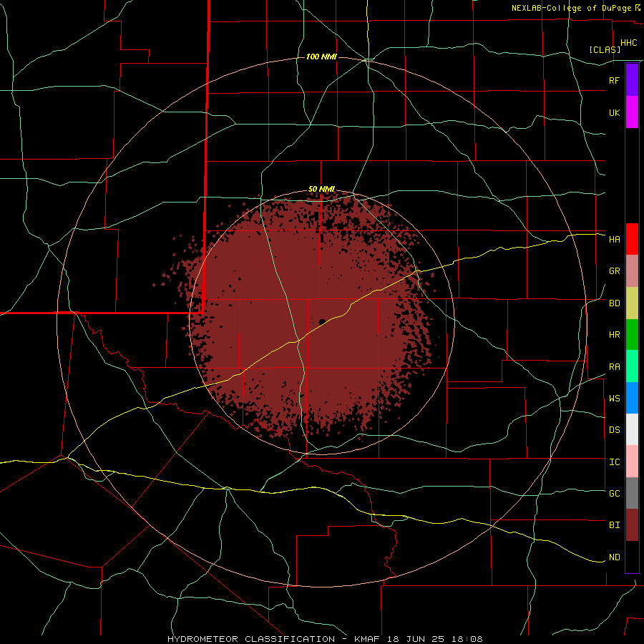The width and height of the screenshot is (644, 644).
Task: Click the WS legend label
Action: (x=614, y=399)
